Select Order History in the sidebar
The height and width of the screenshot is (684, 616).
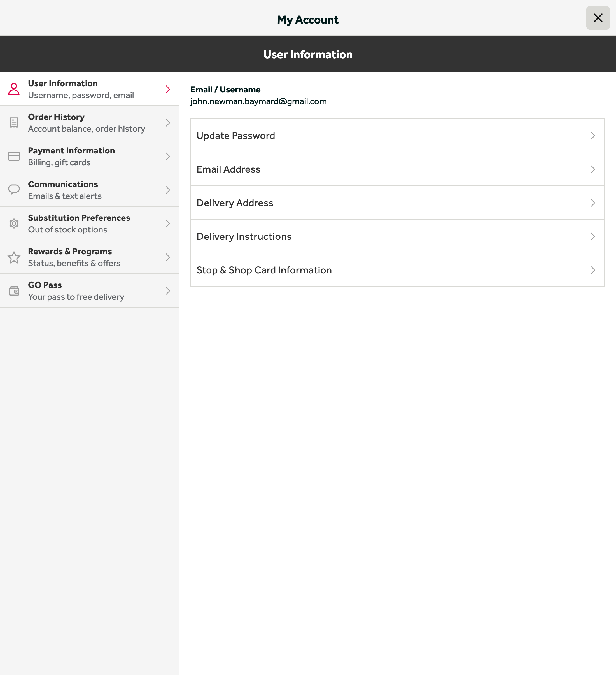89,123
